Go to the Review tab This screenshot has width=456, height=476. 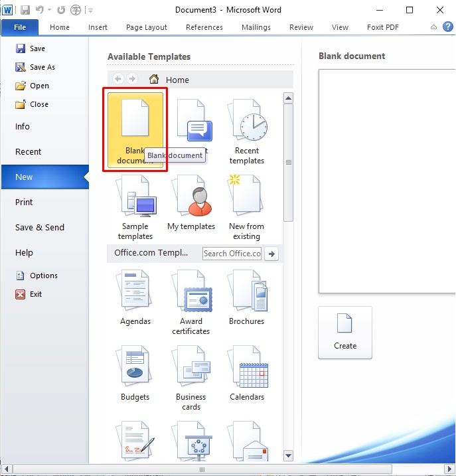[301, 27]
